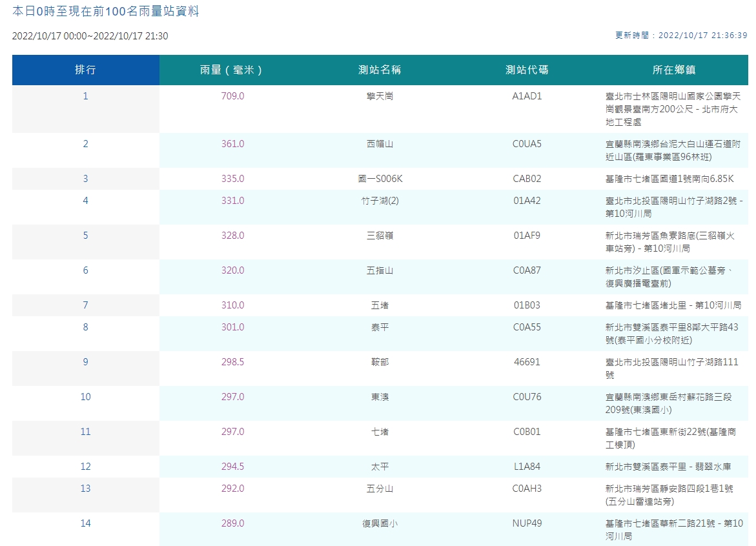
Task: Click address 基隆市七堵區國道1號南向6.85K
Action: [669, 179]
